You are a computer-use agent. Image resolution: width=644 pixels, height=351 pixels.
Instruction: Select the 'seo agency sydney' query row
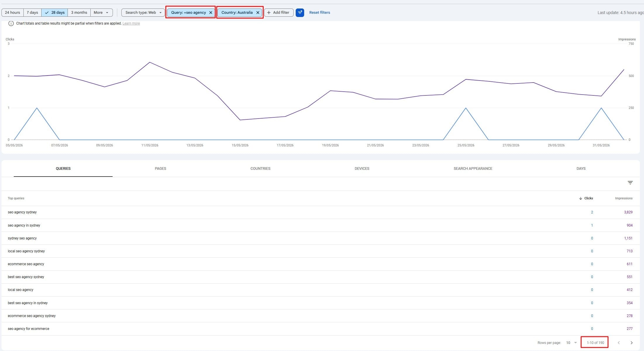click(320, 212)
